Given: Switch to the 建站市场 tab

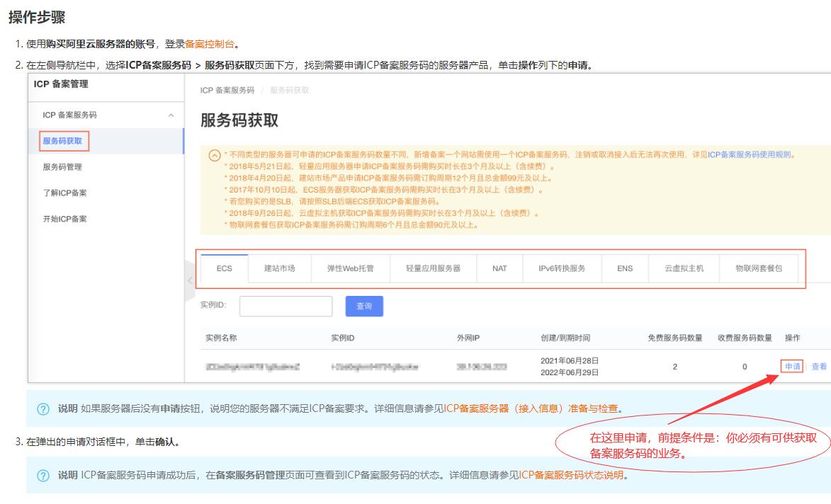Looking at the screenshot, I should (x=280, y=268).
